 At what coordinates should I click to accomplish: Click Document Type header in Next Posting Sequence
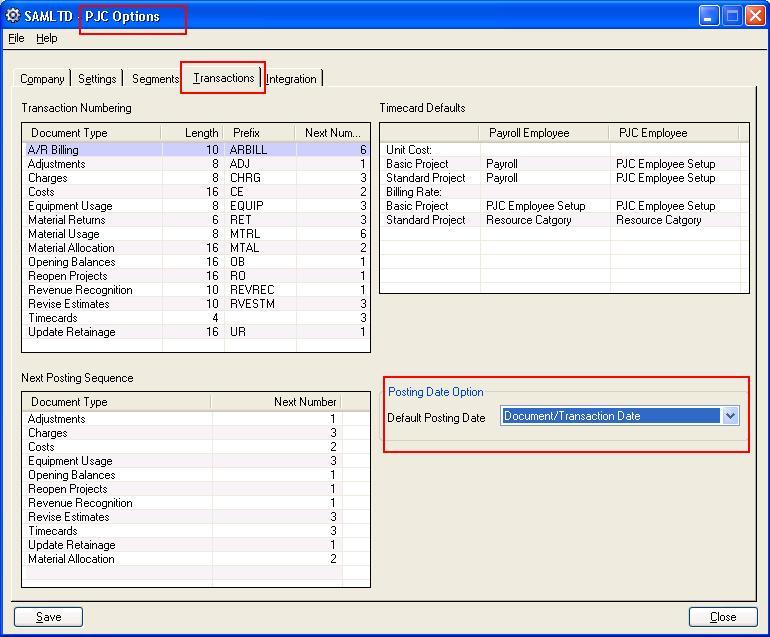[x=117, y=402]
